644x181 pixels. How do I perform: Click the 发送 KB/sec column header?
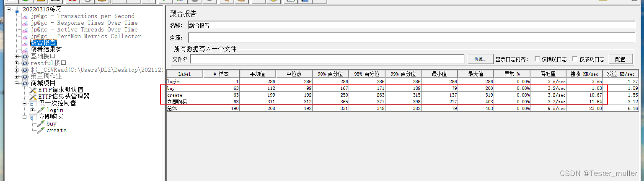(621, 74)
